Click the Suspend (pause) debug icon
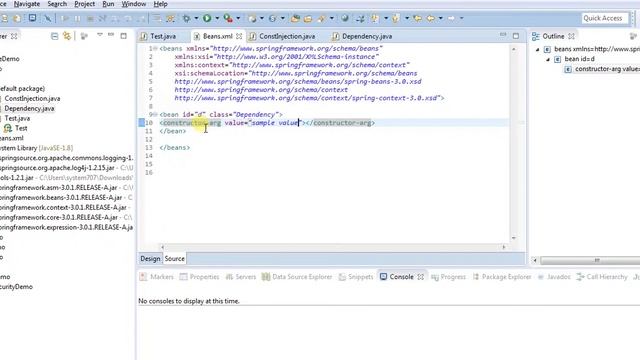 [x=77, y=18]
